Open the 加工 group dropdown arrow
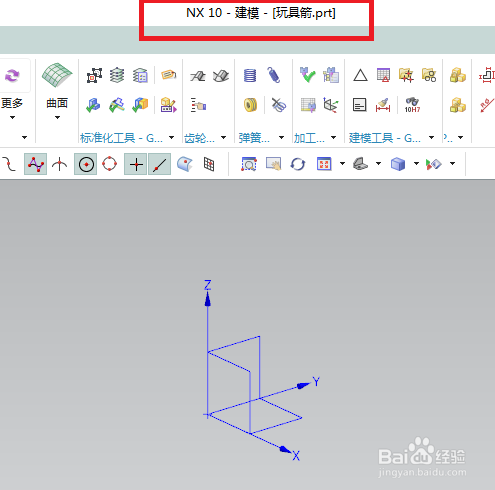Viewport: 495px width, 490px height. pyautogui.click(x=333, y=137)
